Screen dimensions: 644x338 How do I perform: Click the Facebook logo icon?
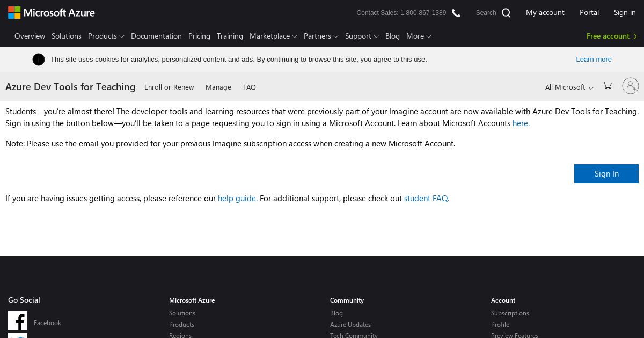[18, 321]
